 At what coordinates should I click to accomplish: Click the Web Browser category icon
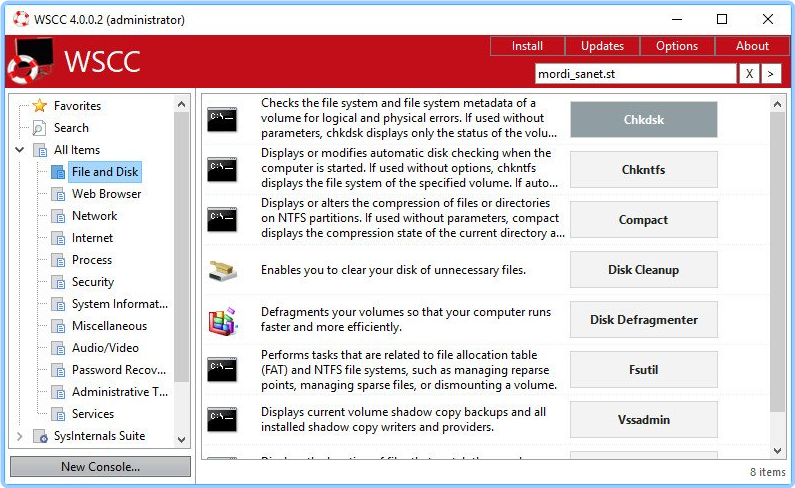coord(58,194)
